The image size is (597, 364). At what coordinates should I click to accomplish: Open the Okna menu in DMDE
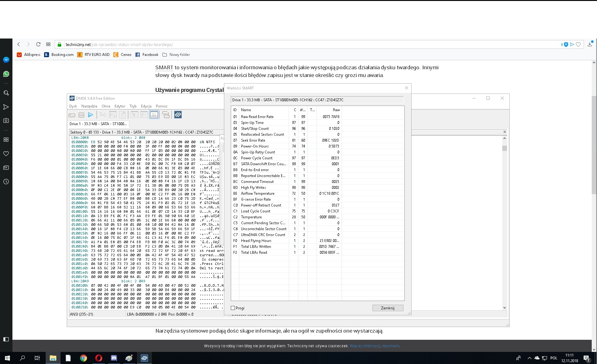(x=106, y=106)
